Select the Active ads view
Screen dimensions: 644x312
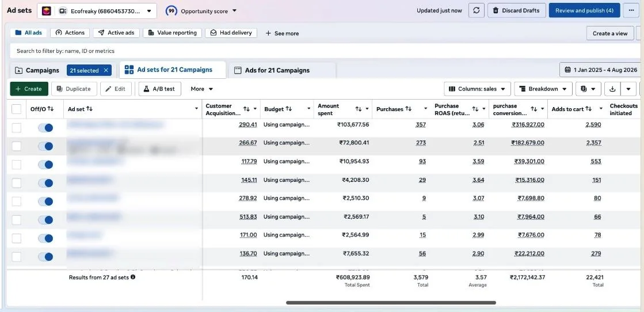[x=116, y=33]
